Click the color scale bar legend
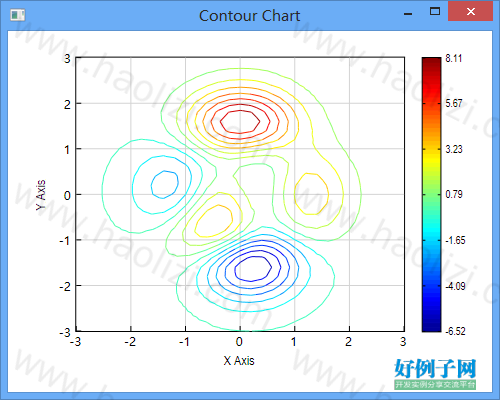500x400 pixels. [x=431, y=194]
